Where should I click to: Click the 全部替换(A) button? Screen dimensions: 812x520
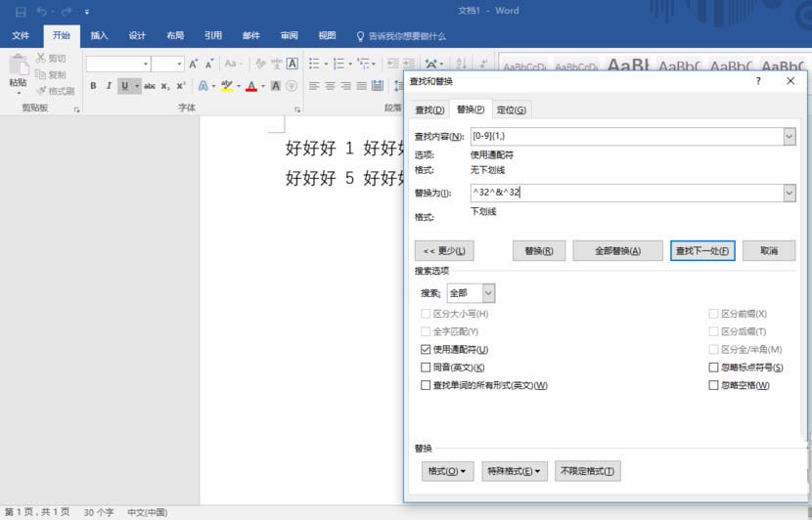coord(617,251)
